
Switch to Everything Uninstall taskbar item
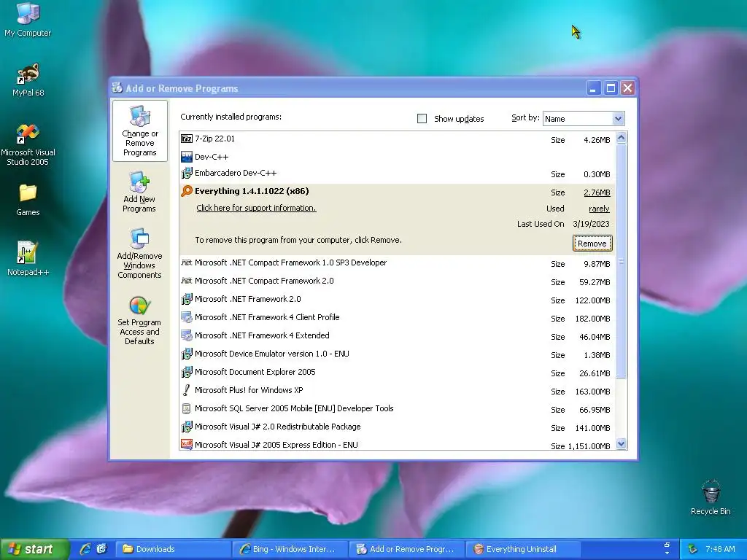523,549
